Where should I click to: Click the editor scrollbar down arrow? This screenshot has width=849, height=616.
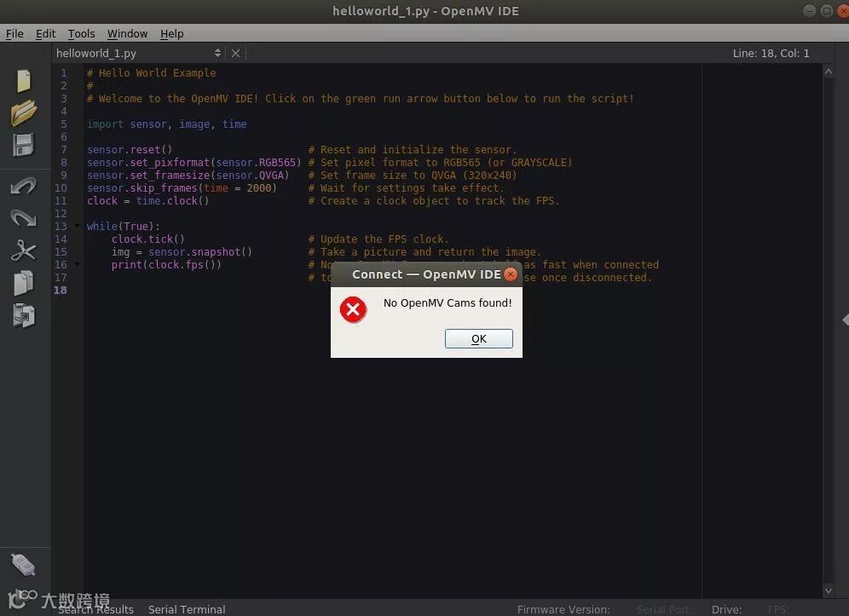point(828,590)
